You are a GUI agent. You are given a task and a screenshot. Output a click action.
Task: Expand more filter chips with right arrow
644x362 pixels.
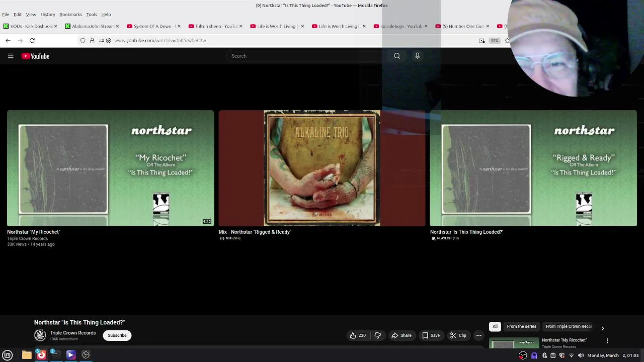tap(602, 328)
